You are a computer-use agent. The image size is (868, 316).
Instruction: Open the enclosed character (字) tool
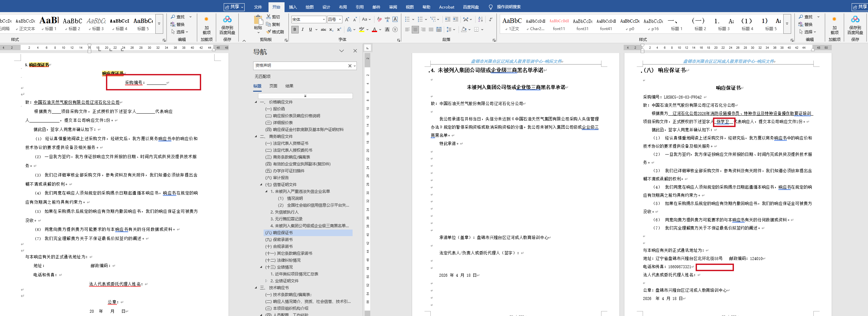[x=395, y=30]
